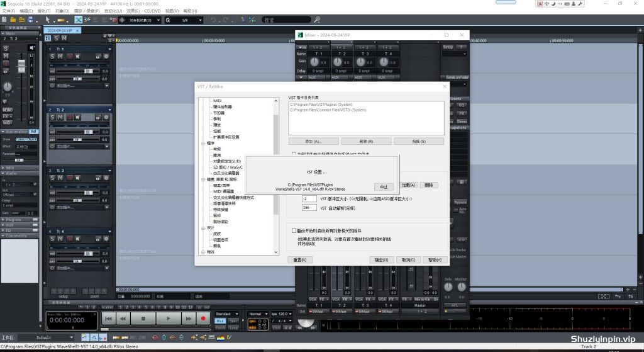
Task: Solo track T: 1 with S button
Action: tap(52, 56)
